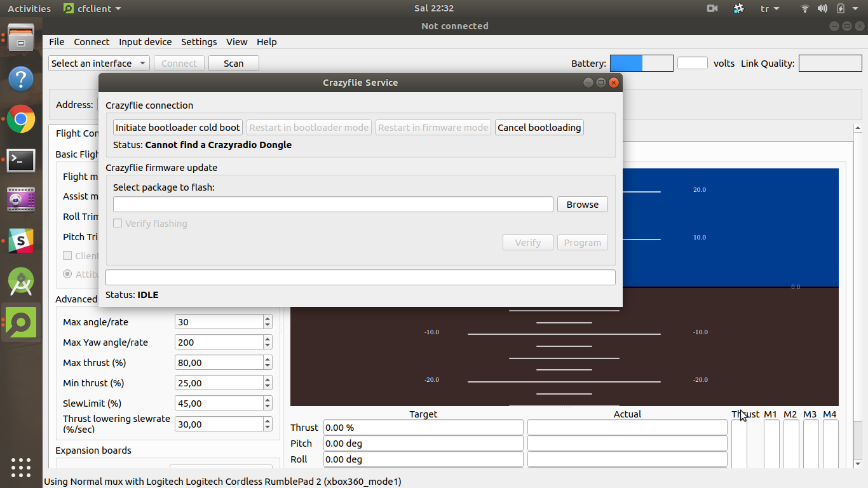Screen dimensions: 868x488
Task: Click the Max thrust (%) spin box
Action: click(x=219, y=363)
